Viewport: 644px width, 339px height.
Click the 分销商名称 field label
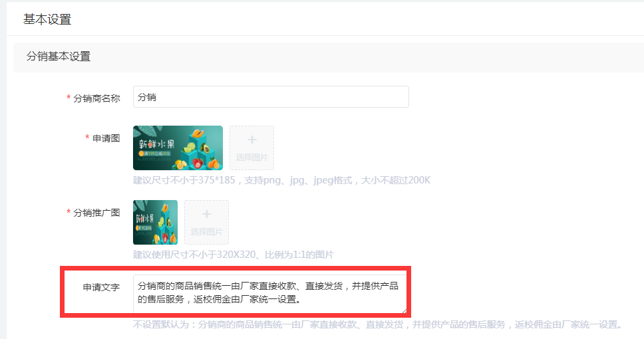pyautogui.click(x=96, y=98)
